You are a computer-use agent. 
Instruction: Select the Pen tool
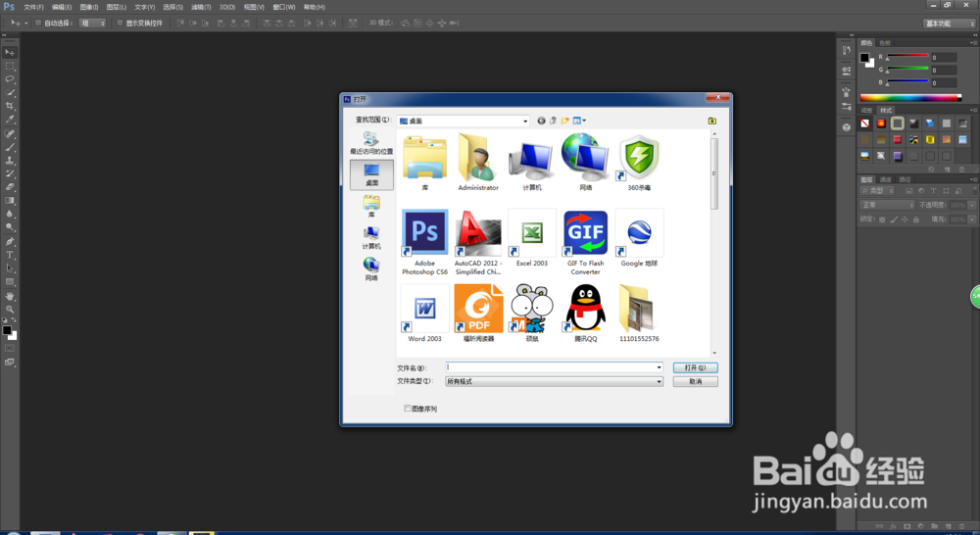pyautogui.click(x=10, y=242)
